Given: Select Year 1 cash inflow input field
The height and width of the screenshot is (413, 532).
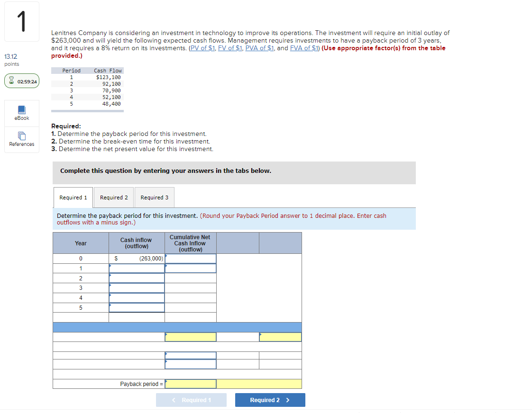Looking at the screenshot, I should pyautogui.click(x=137, y=269).
